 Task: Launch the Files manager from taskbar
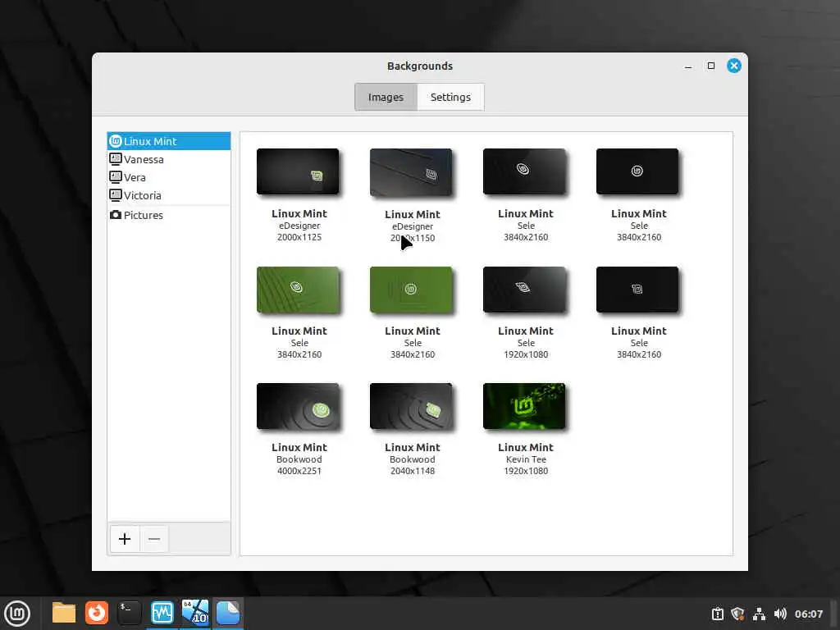tap(64, 613)
